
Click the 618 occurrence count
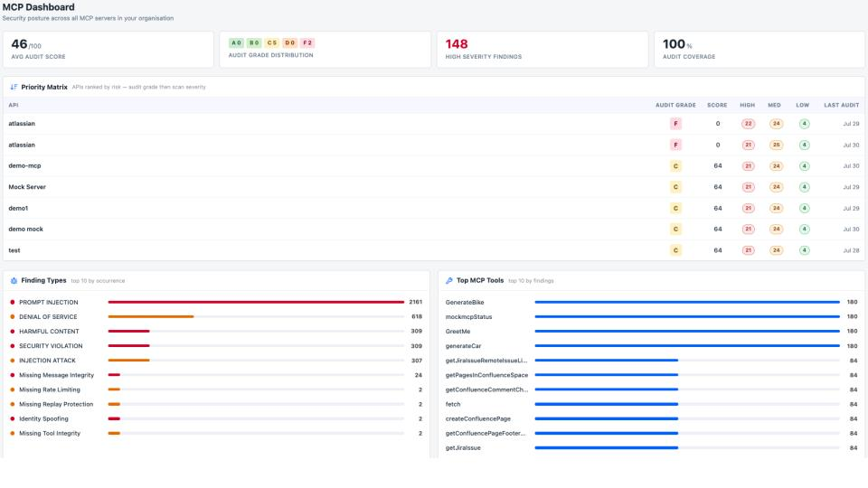(x=417, y=316)
